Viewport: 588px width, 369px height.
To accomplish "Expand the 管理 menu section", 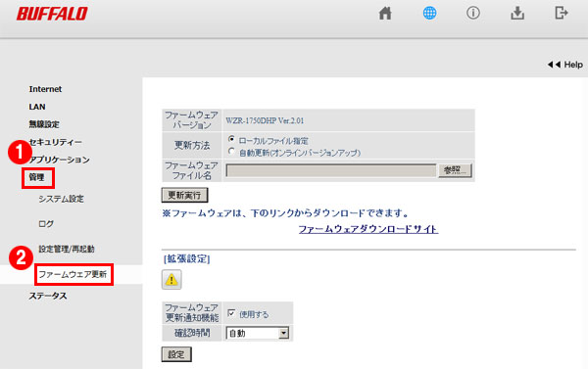I will pos(37,177).
